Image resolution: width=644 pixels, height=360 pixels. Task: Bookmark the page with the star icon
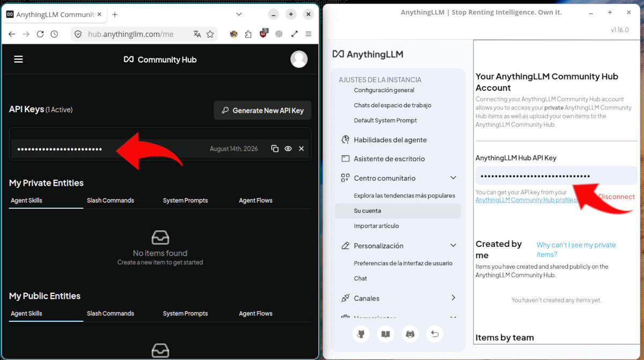[x=210, y=34]
